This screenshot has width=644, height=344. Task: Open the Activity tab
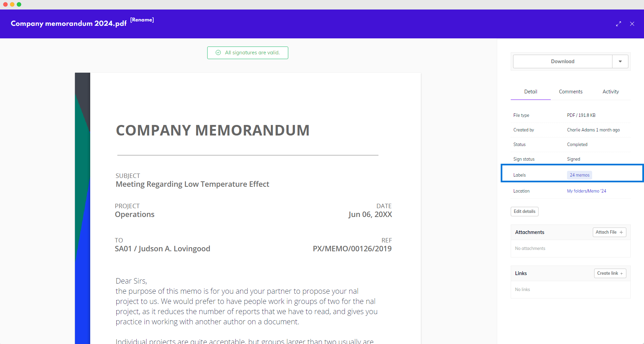pos(611,92)
